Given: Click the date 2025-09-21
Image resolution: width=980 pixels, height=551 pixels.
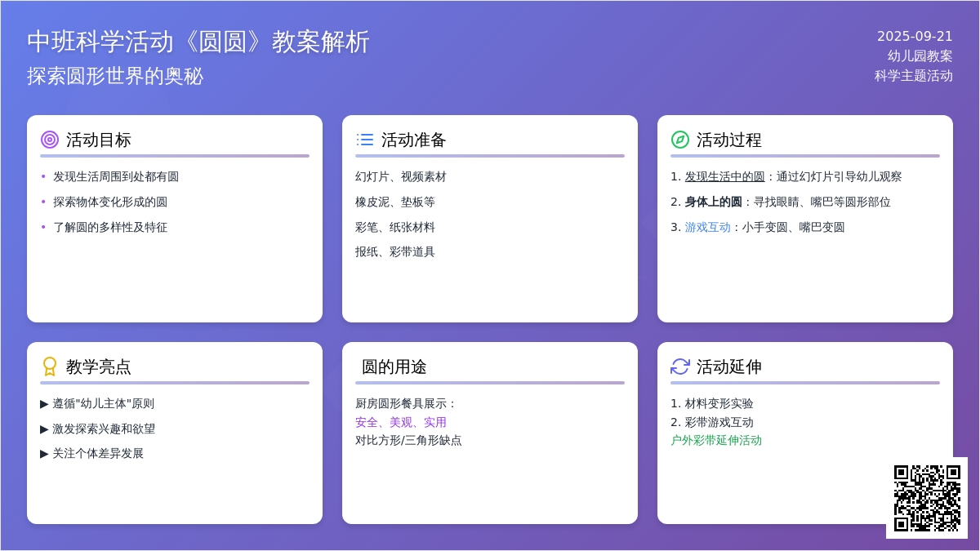Looking at the screenshot, I should [915, 36].
